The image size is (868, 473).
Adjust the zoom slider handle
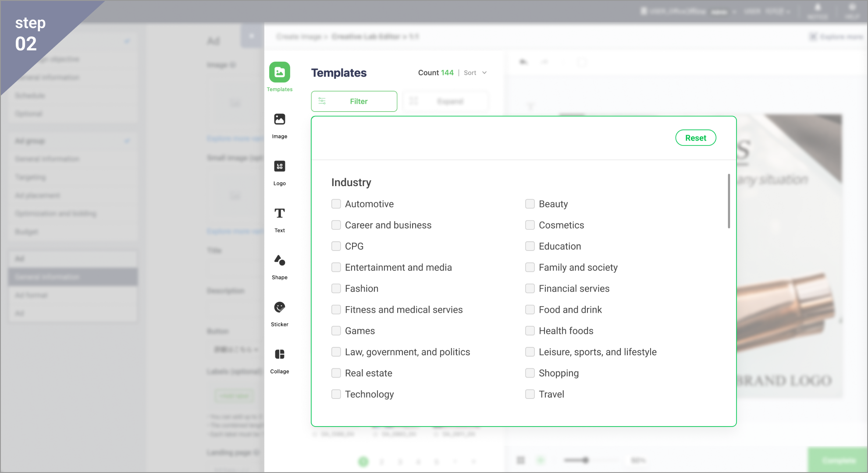pos(586,460)
